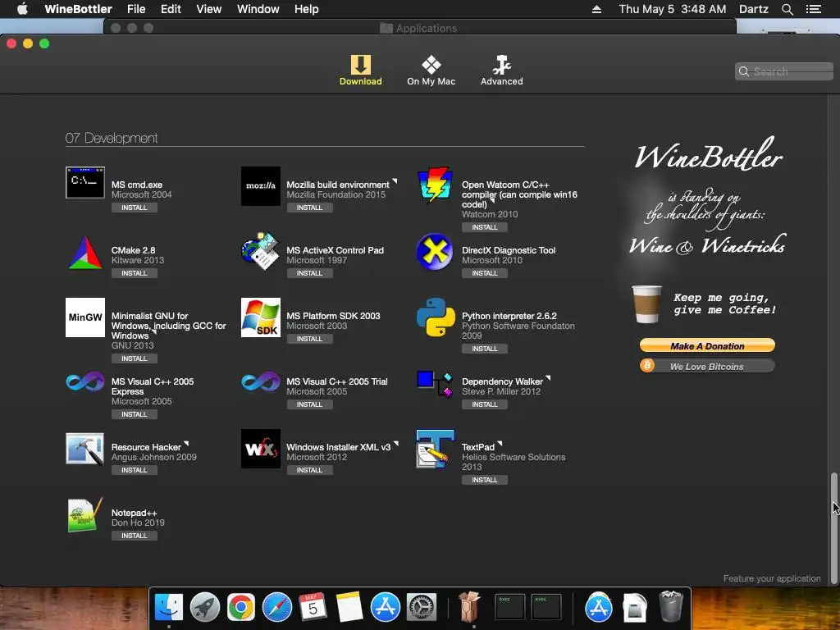
Task: Open Safari from the Dock
Action: (277, 608)
